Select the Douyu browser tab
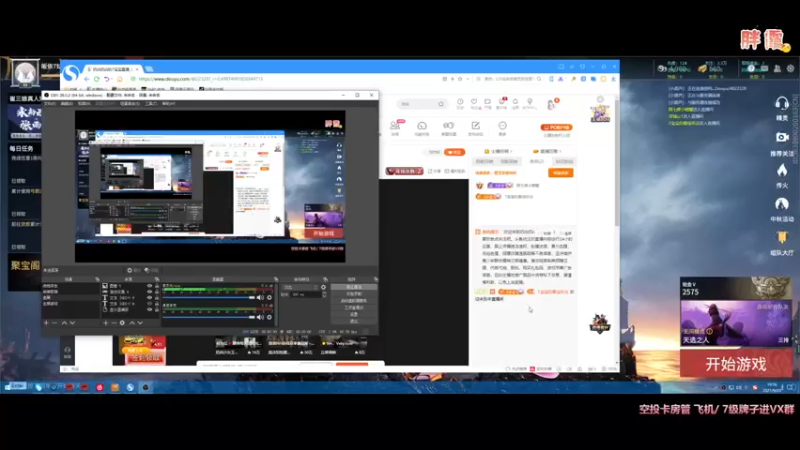800x450 pixels. [112, 69]
